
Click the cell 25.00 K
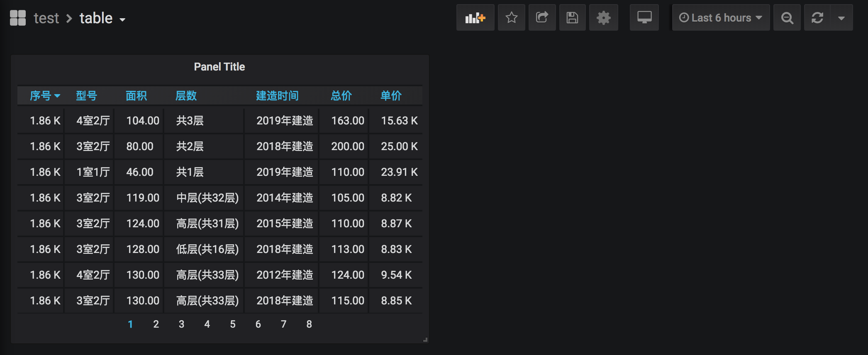point(396,146)
